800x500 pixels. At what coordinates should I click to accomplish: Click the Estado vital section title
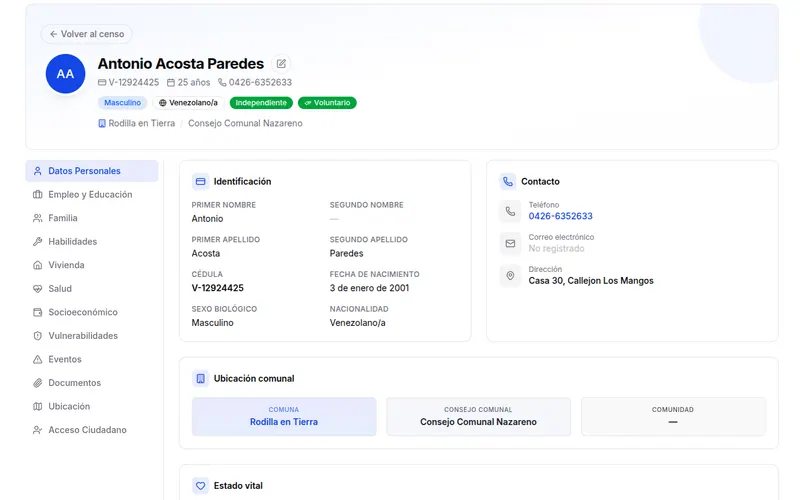(x=238, y=486)
